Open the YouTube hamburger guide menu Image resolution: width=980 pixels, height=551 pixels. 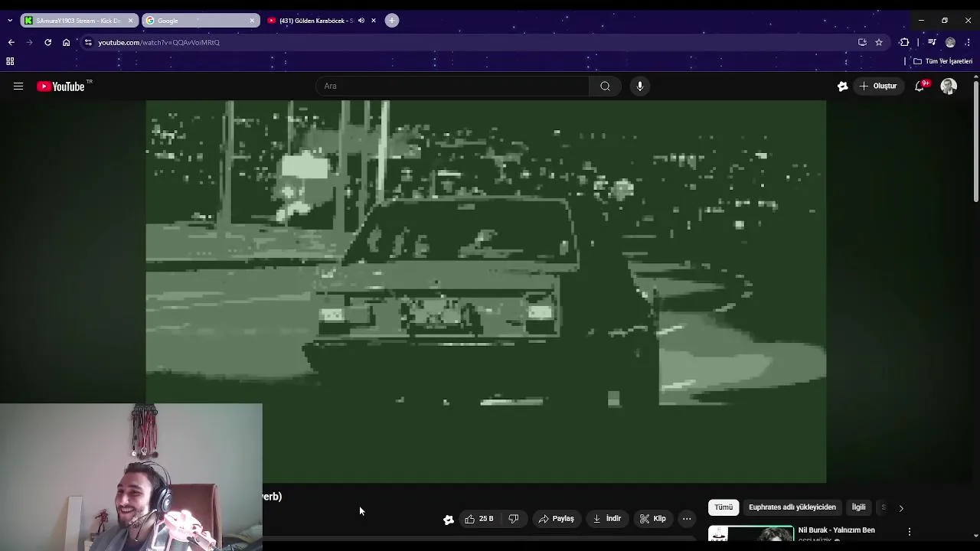pos(18,86)
